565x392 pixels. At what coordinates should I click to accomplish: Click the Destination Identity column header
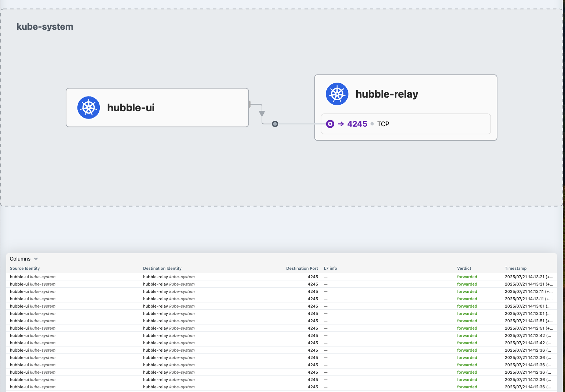click(162, 268)
